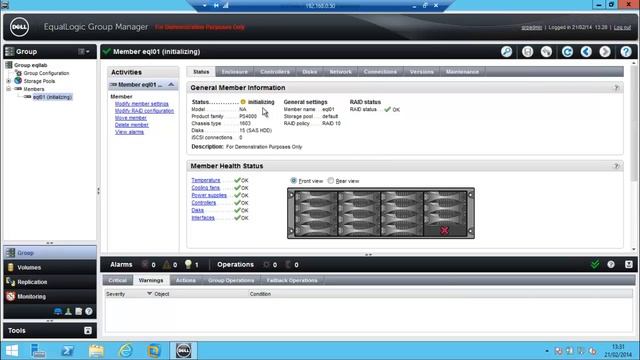Image resolution: width=640 pixels, height=360 pixels.
Task: Click Move member link
Action: 131,118
